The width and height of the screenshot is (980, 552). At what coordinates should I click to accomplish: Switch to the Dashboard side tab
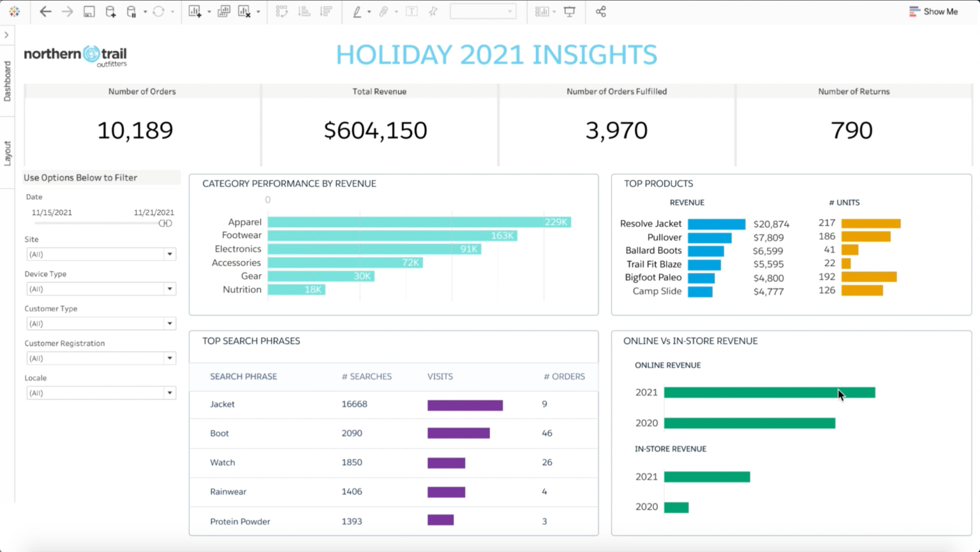(7, 81)
